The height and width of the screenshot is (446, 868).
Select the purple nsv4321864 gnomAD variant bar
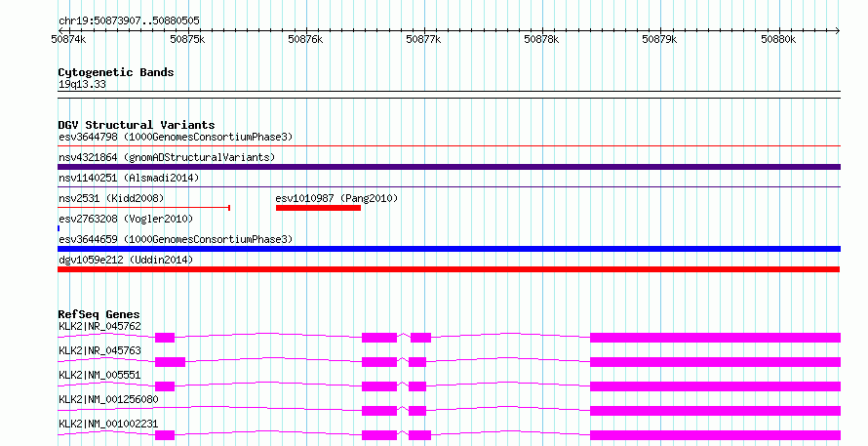(449, 167)
